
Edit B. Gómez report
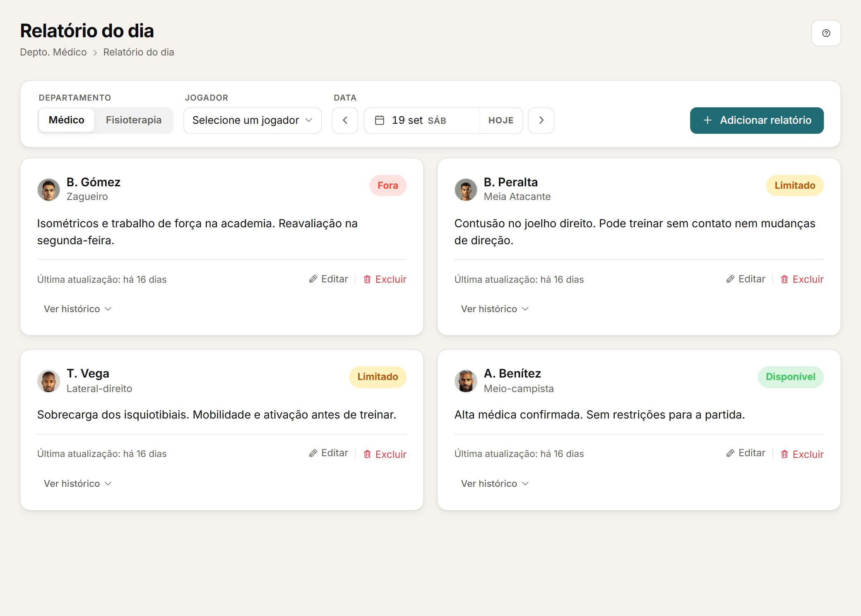329,279
